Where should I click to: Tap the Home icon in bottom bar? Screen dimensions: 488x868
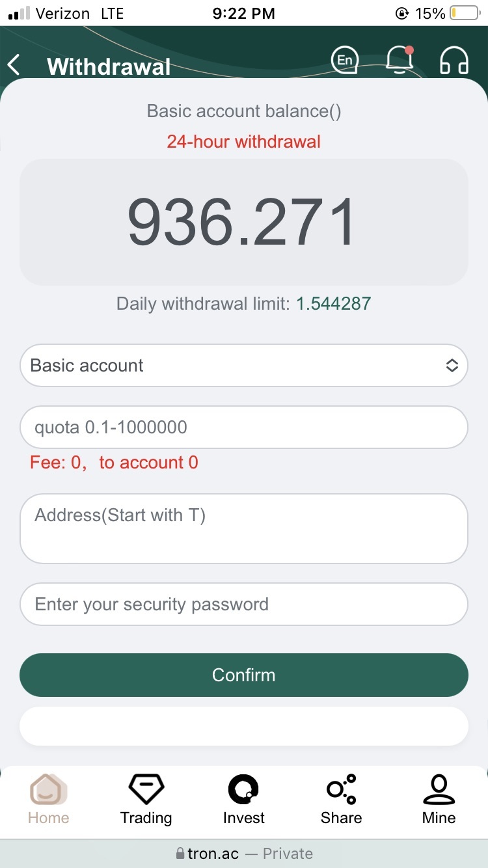click(x=49, y=790)
